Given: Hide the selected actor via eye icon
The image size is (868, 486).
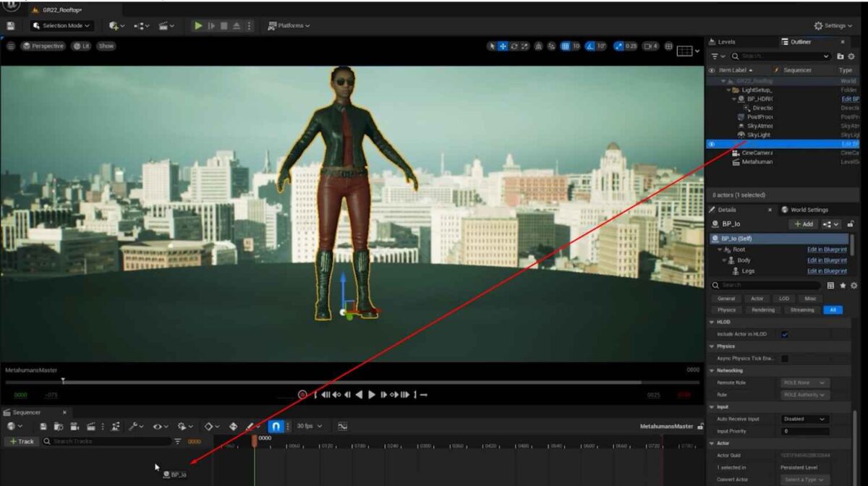Looking at the screenshot, I should point(712,144).
